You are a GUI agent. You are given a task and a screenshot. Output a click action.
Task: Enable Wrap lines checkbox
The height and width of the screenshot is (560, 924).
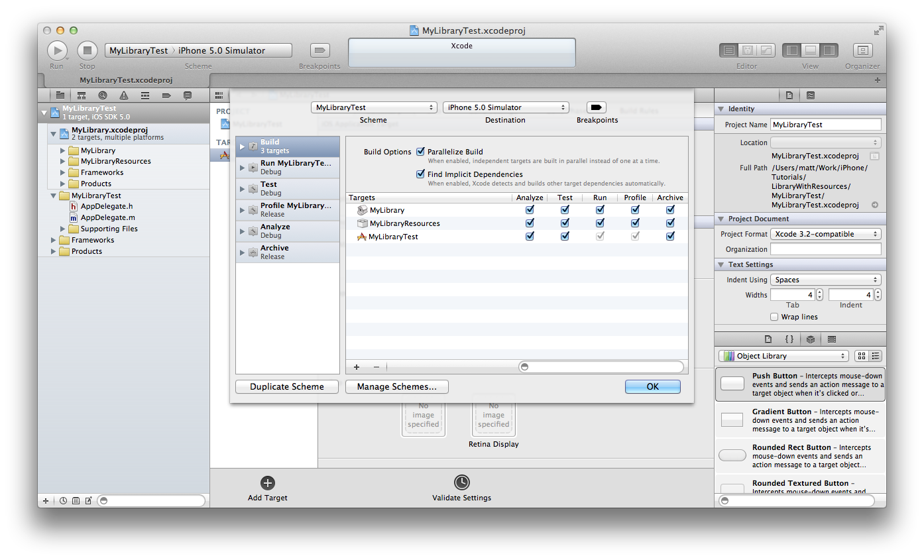coord(774,317)
